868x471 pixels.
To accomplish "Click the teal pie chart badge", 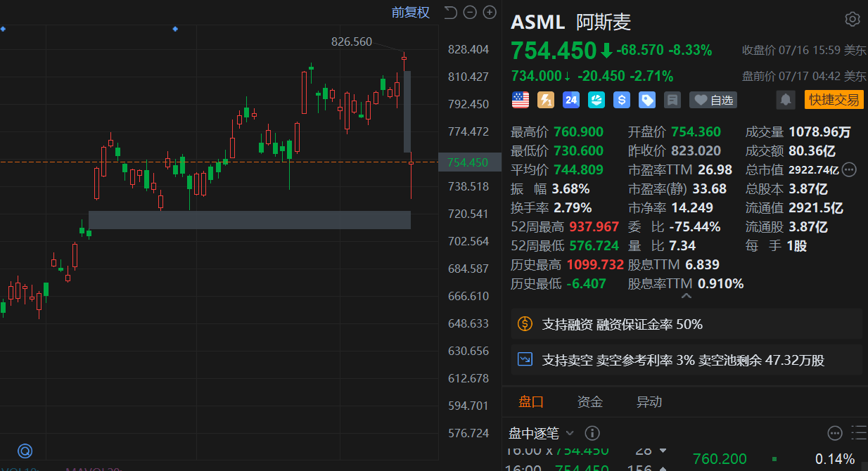I will [x=596, y=100].
